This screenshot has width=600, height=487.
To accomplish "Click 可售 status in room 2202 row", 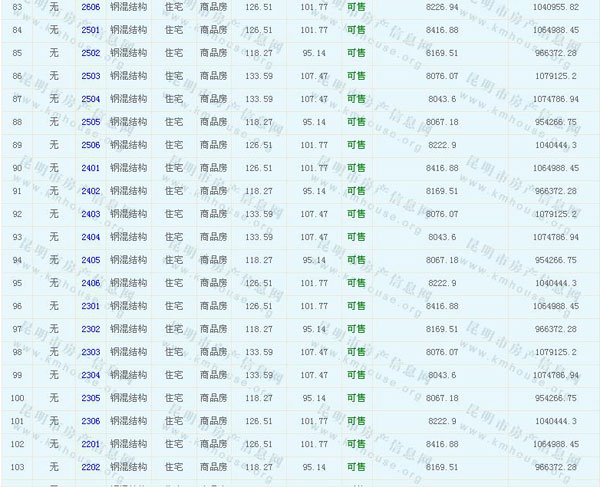I will point(356,467).
